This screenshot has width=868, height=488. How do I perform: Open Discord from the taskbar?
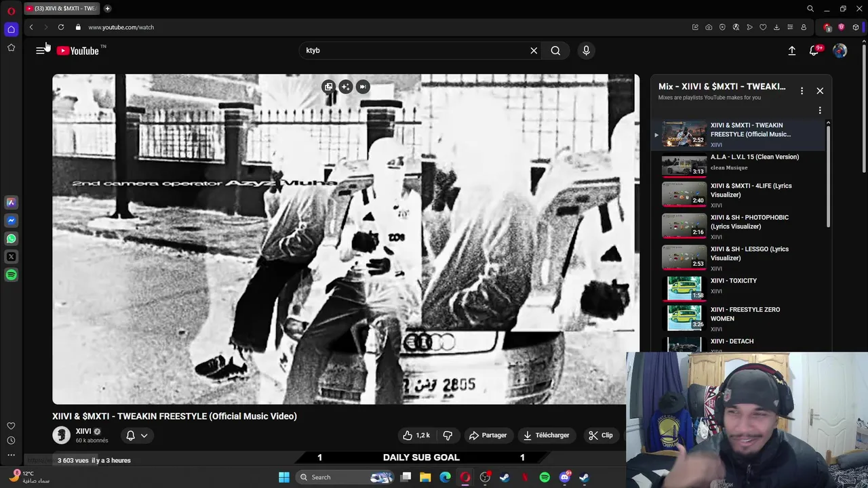click(565, 477)
